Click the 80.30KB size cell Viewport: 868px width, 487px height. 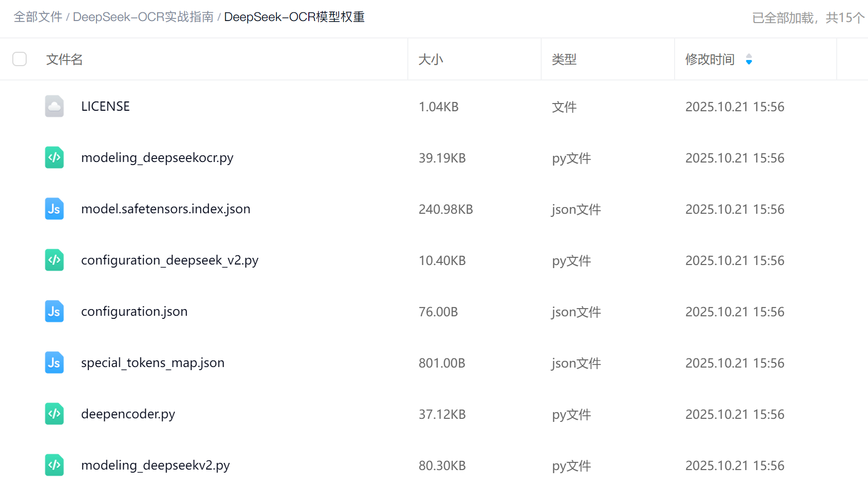coord(442,465)
